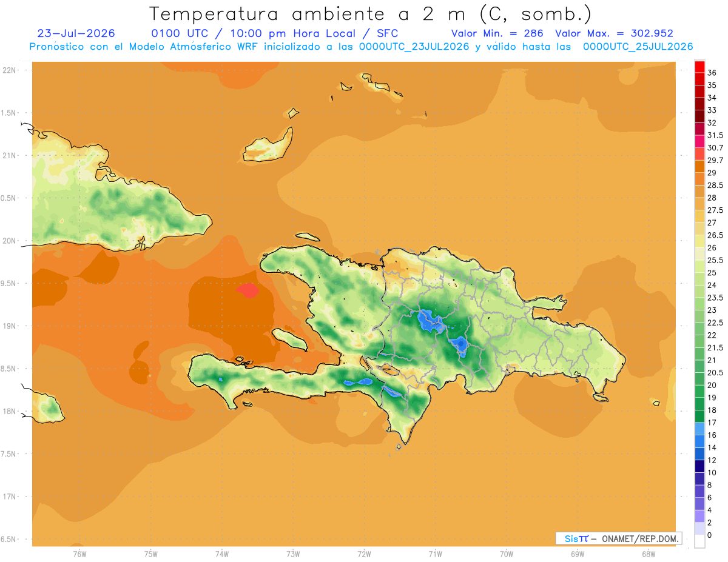Click the '73W' longitude label
The image size is (728, 562).
[x=293, y=554]
